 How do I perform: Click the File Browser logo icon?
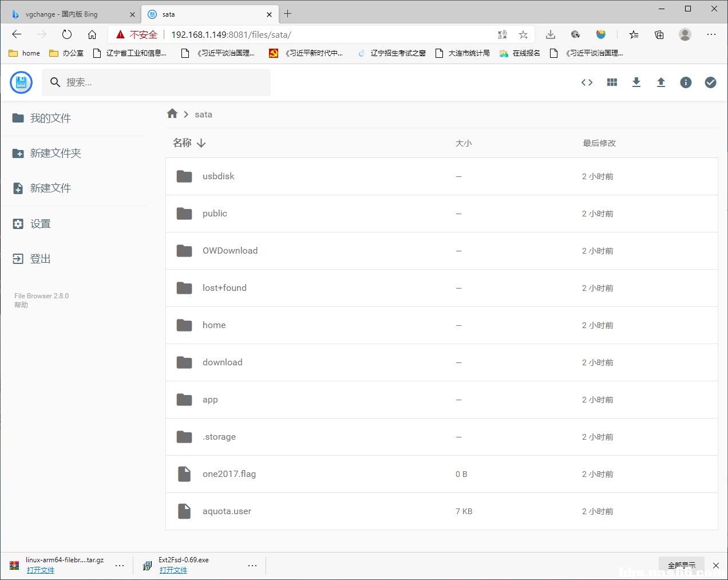coord(21,82)
